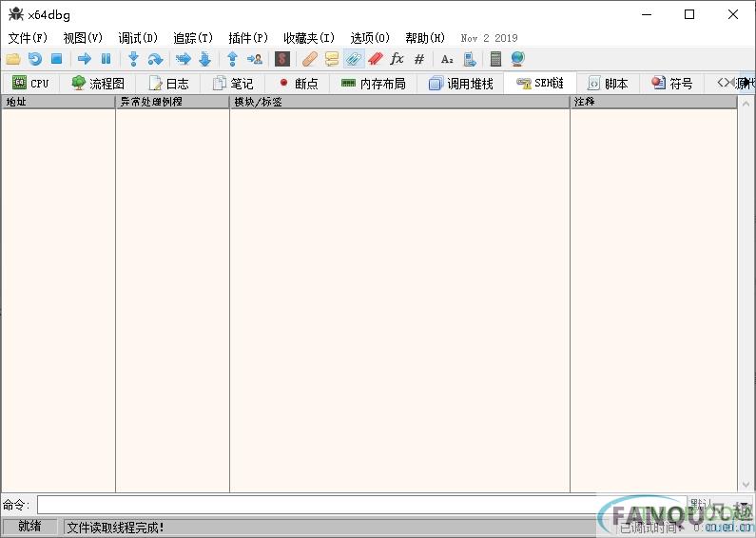Click the Run to User Code icon
The height and width of the screenshot is (538, 756).
pyautogui.click(x=255, y=59)
